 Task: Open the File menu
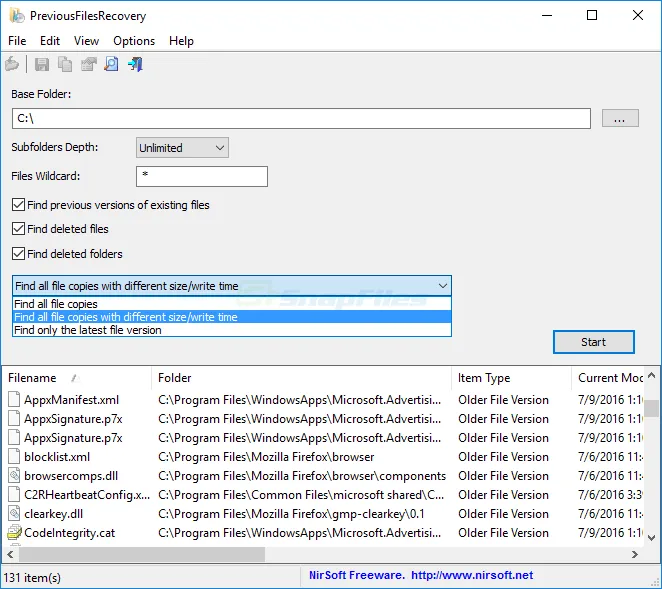[x=17, y=41]
